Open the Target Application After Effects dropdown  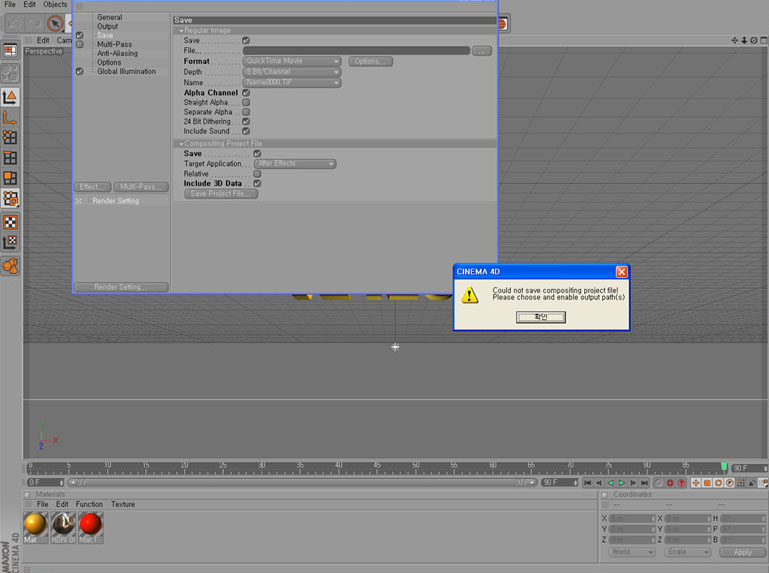295,163
